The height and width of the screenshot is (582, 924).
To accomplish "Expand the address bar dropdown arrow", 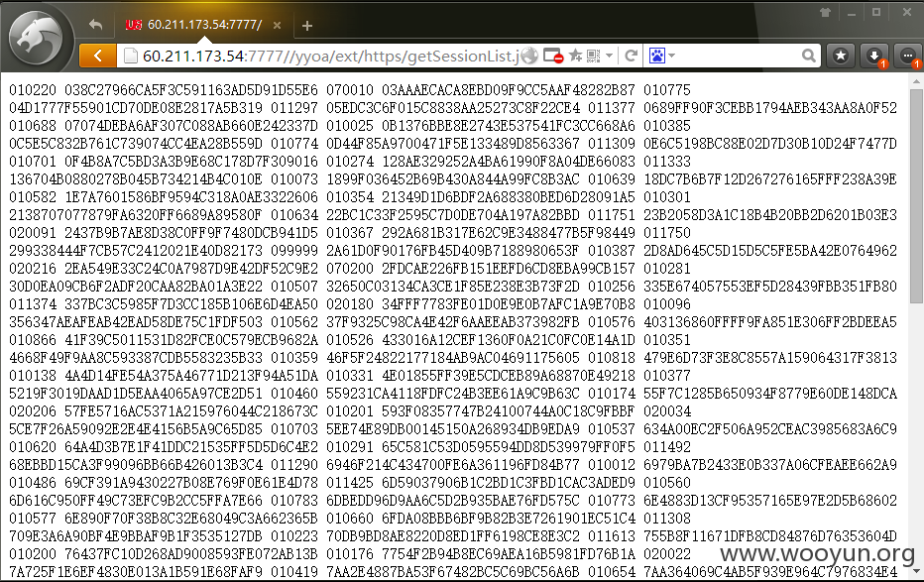I will click(610, 56).
